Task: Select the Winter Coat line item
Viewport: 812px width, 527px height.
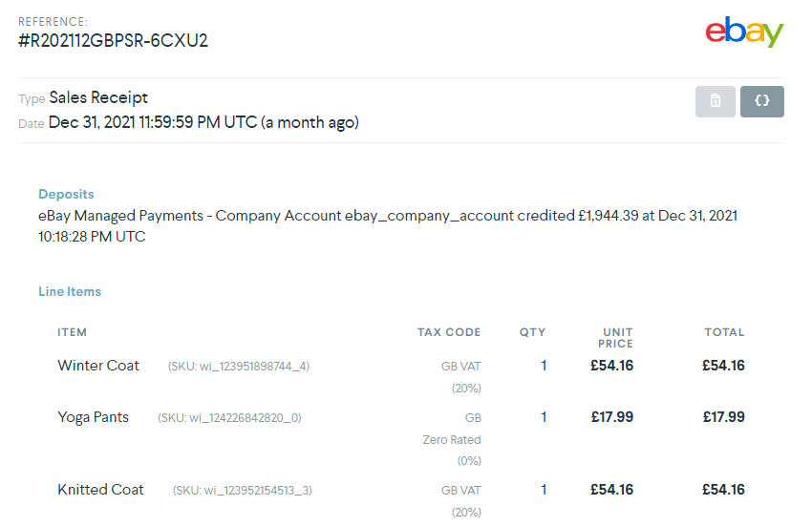Action: [98, 366]
